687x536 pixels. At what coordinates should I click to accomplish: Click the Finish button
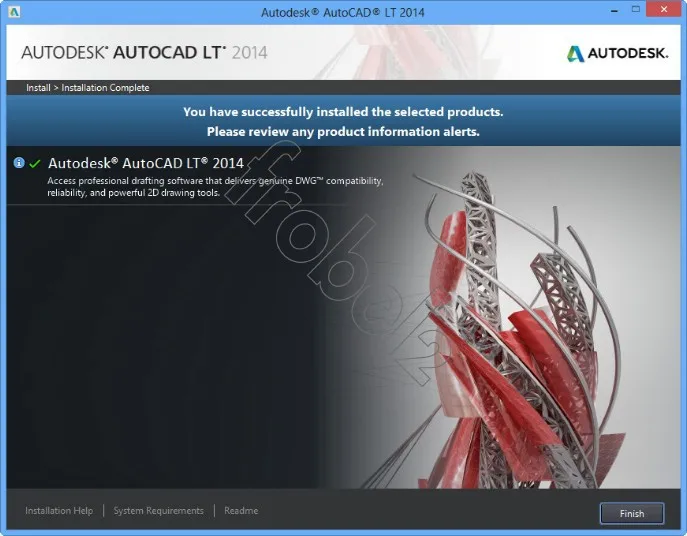[632, 513]
